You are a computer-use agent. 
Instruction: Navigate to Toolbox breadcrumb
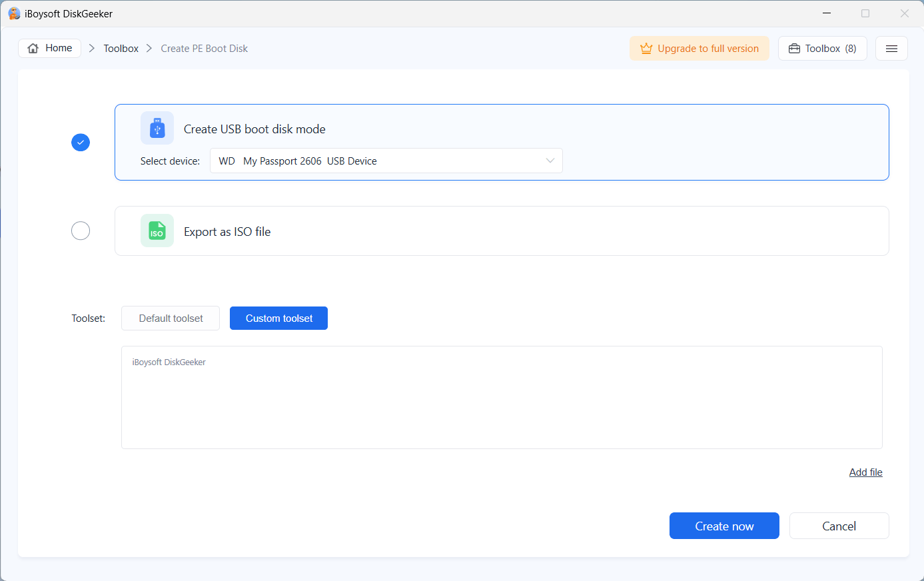121,49
